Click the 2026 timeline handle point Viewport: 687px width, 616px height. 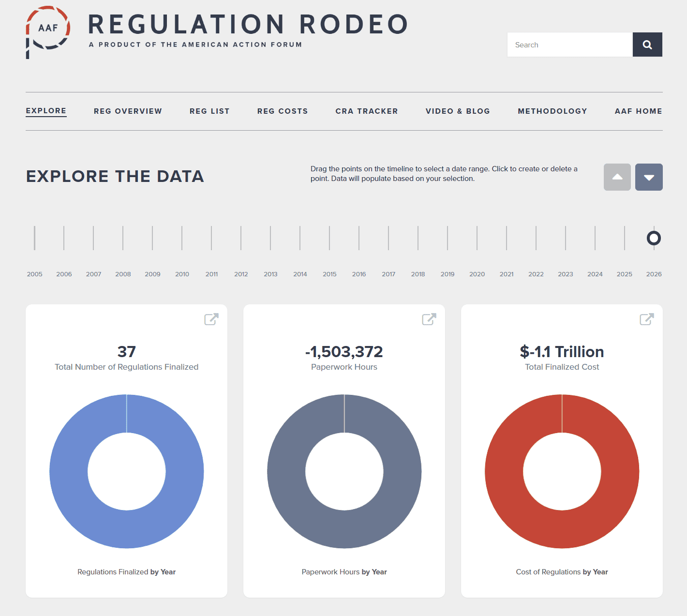(654, 238)
